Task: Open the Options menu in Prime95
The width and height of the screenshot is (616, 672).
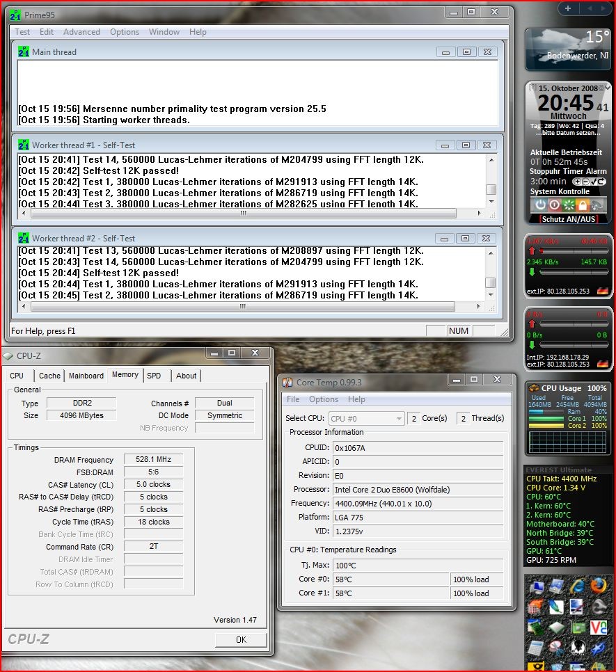Action: [x=125, y=32]
